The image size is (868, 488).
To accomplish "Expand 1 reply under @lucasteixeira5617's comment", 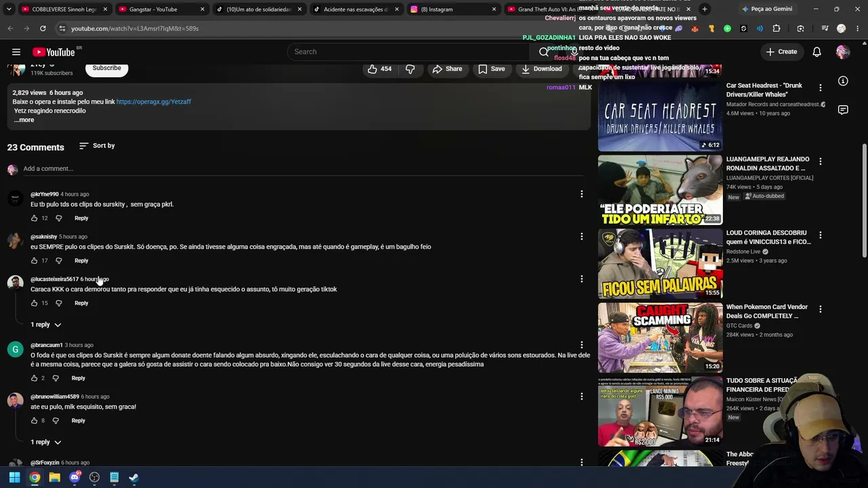I will pos(46,325).
